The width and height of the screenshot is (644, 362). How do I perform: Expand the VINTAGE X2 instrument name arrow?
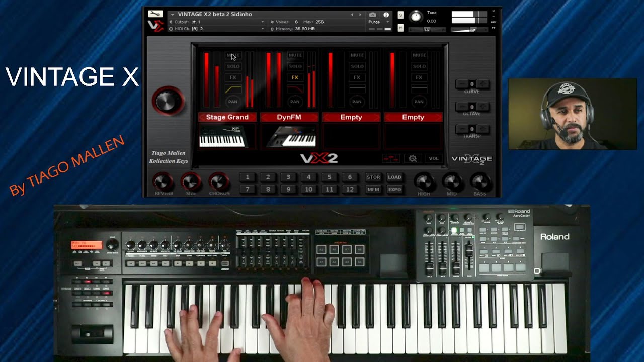(172, 15)
